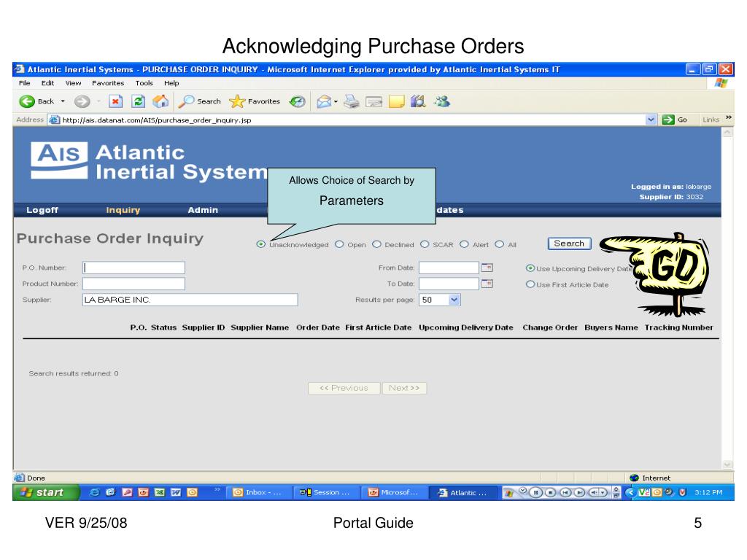Image resolution: width=747 pixels, height=560 pixels.
Task: Click the Product Number input field
Action: [134, 284]
